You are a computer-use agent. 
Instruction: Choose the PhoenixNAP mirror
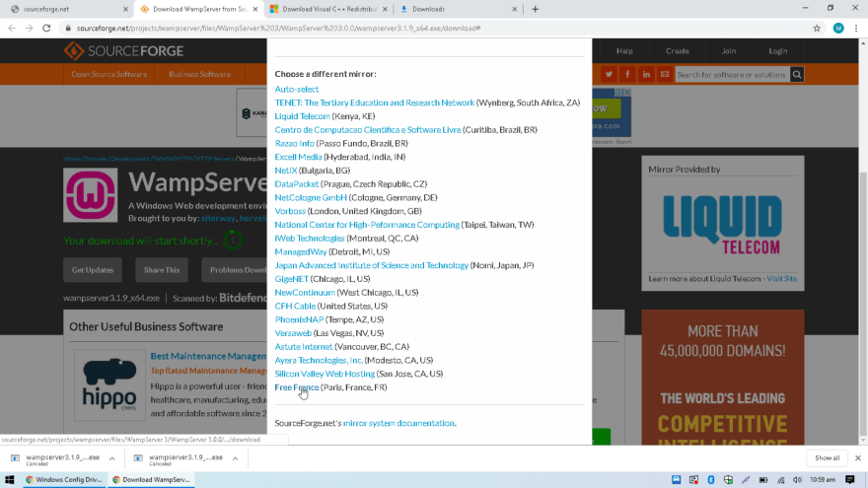(299, 319)
